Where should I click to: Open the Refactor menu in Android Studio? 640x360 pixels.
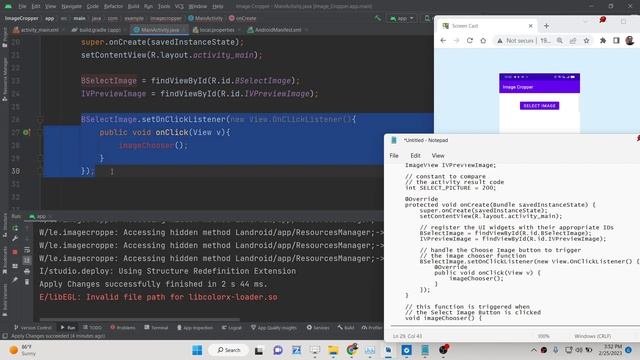tap(113, 7)
